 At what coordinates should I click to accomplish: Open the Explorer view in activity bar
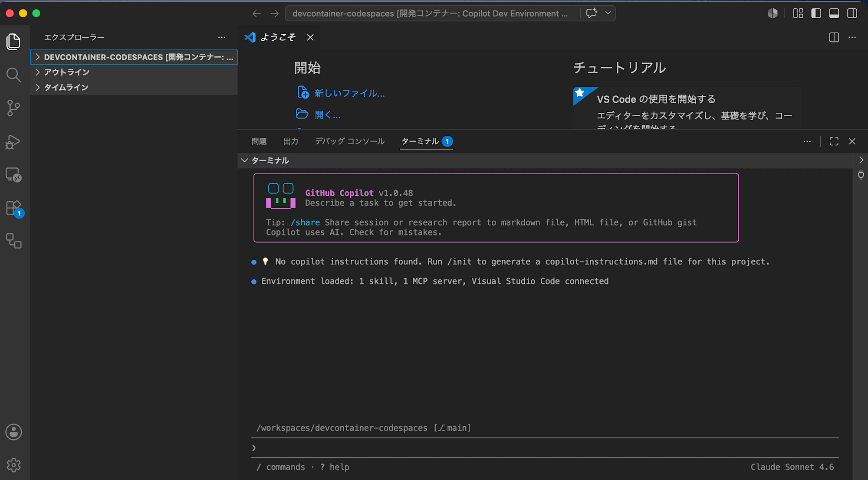(x=13, y=42)
